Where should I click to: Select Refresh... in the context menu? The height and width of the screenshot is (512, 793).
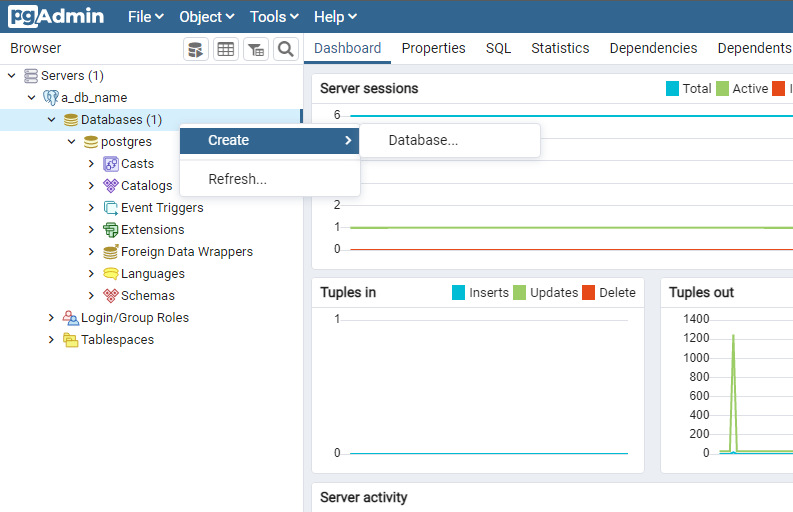(237, 179)
